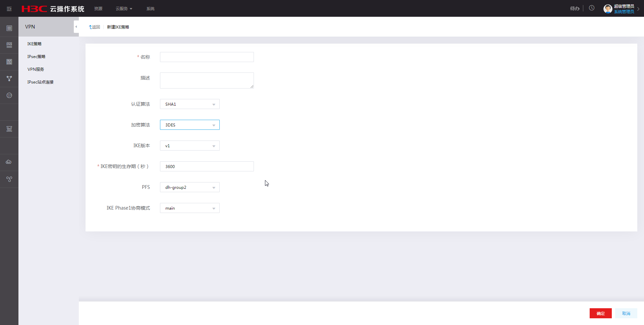
Task: Click the 名称 name input field
Action: [x=207, y=57]
